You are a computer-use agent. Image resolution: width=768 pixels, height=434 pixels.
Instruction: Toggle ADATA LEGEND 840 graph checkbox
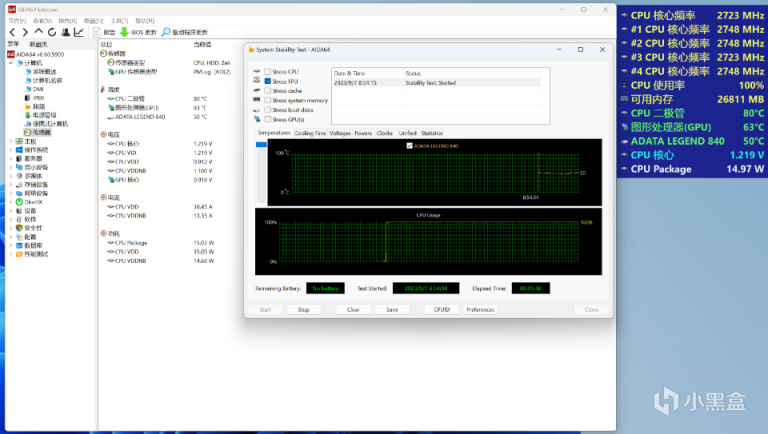pos(409,145)
